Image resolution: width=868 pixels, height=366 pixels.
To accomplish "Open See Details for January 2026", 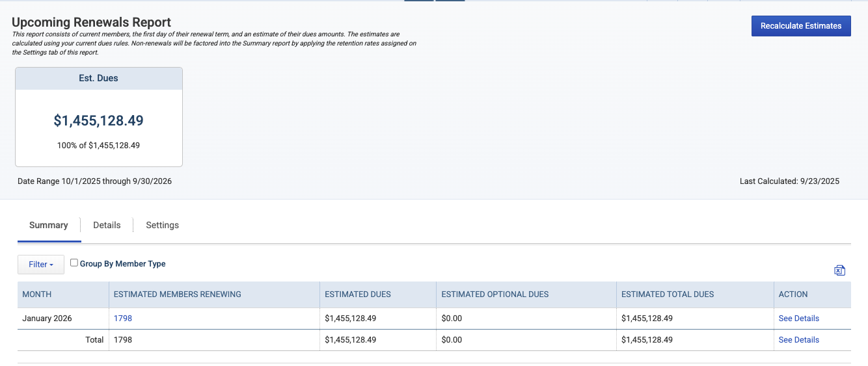I will click(x=798, y=319).
